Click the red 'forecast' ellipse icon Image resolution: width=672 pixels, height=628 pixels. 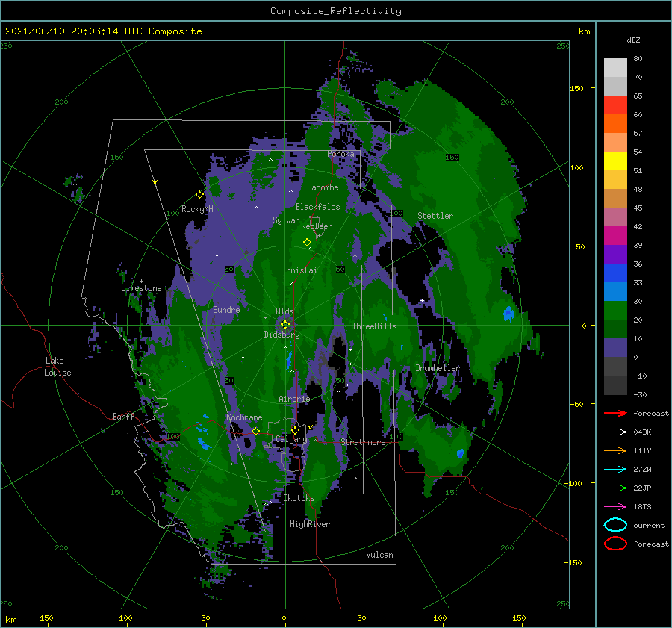click(x=615, y=544)
